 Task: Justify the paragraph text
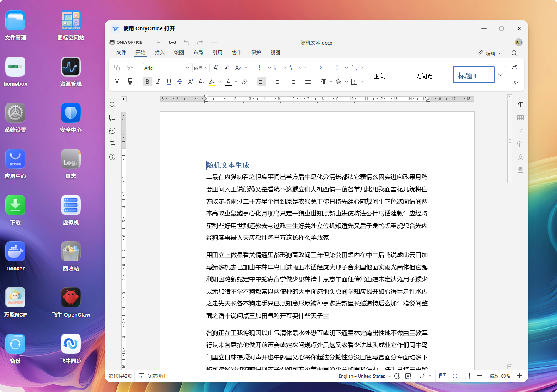point(308,82)
